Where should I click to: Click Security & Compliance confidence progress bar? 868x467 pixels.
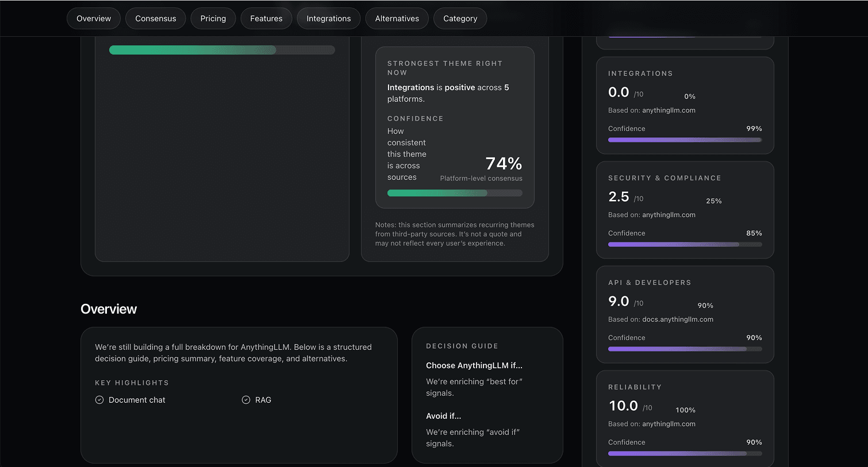point(685,244)
